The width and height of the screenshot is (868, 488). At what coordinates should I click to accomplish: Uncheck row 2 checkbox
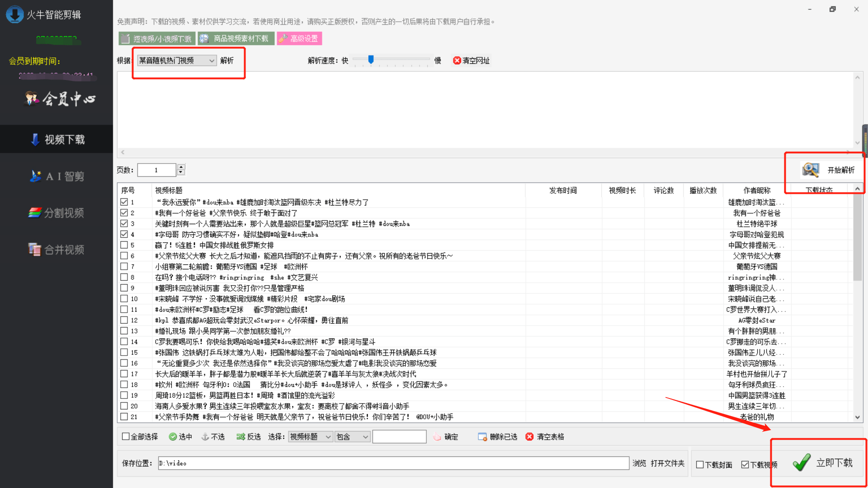[124, 213]
